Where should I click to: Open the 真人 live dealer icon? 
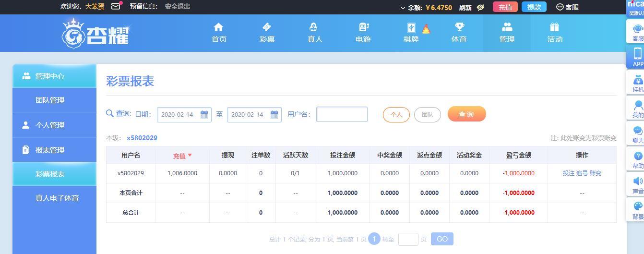click(x=314, y=27)
